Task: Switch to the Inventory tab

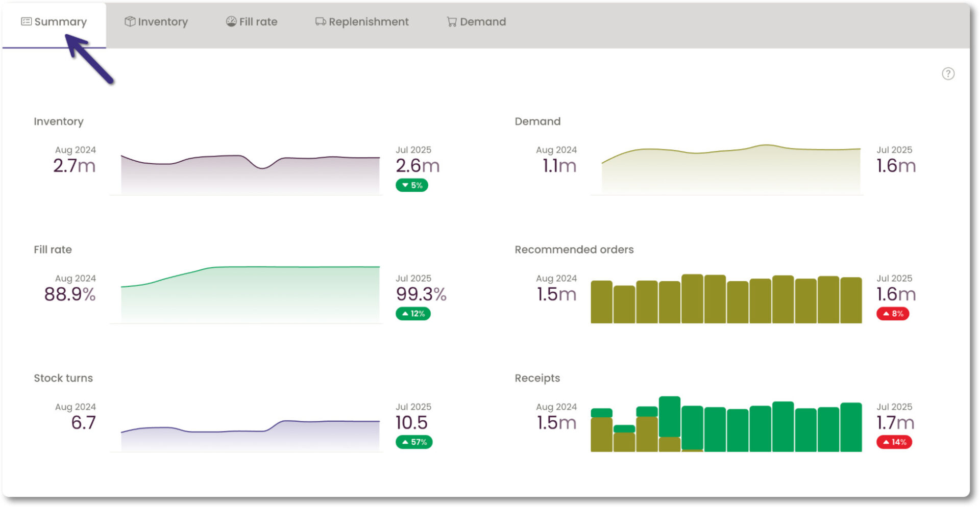Action: (156, 22)
